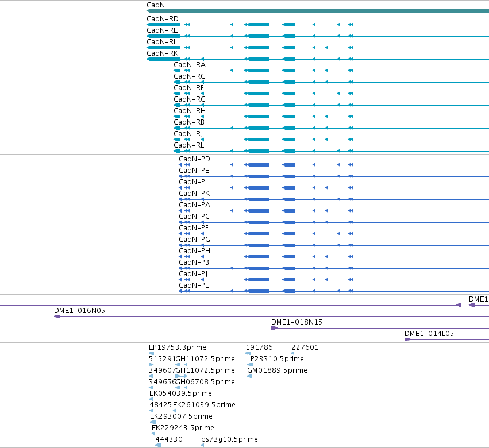This screenshot has height=448, width=489.
Task: Click the CadN-PD protein label
Action: [x=195, y=159]
